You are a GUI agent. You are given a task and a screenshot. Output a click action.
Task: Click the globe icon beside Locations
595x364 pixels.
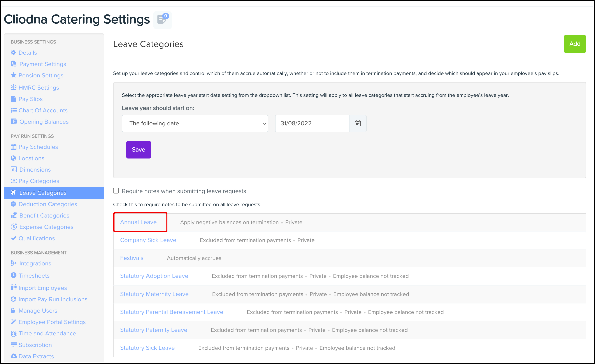[13, 158]
